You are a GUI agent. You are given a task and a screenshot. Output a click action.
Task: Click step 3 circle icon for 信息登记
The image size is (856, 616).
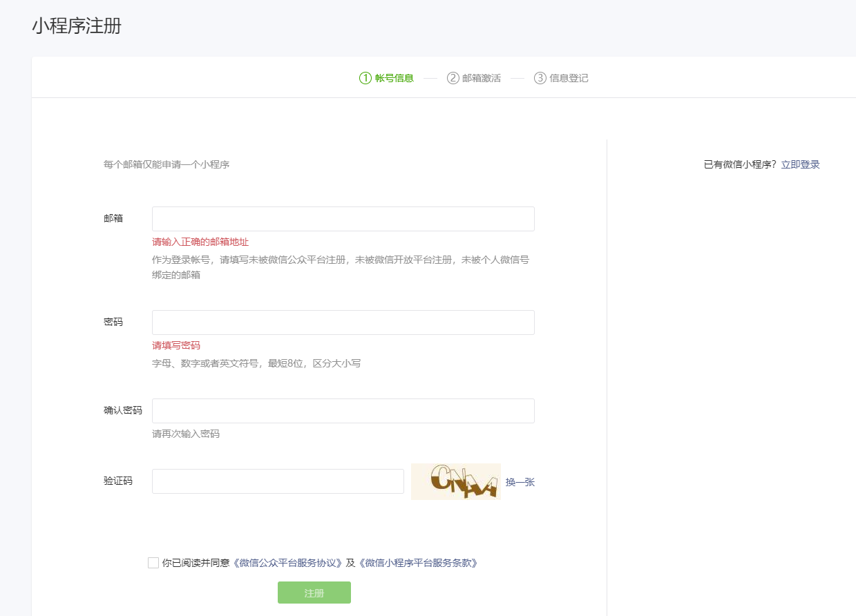click(x=540, y=78)
